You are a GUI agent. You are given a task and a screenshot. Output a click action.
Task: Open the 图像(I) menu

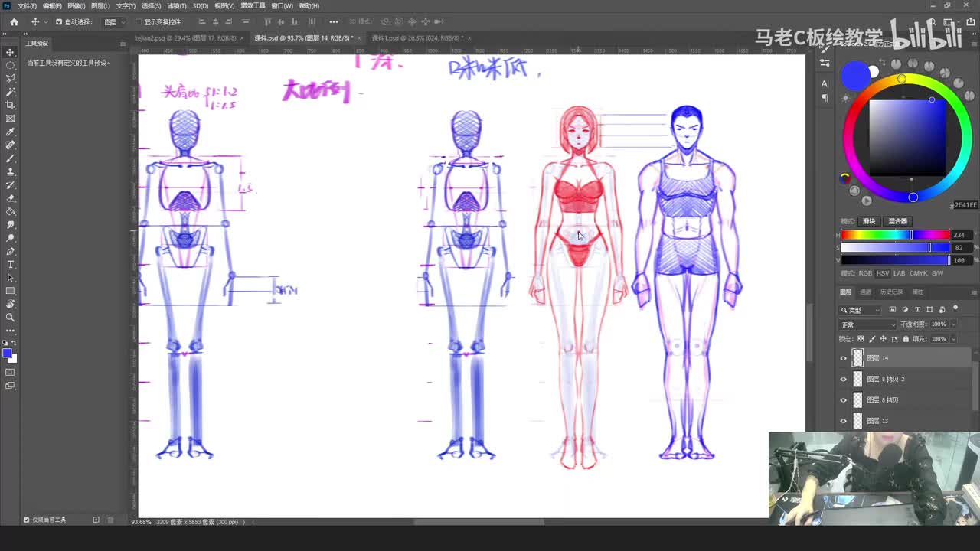click(76, 6)
